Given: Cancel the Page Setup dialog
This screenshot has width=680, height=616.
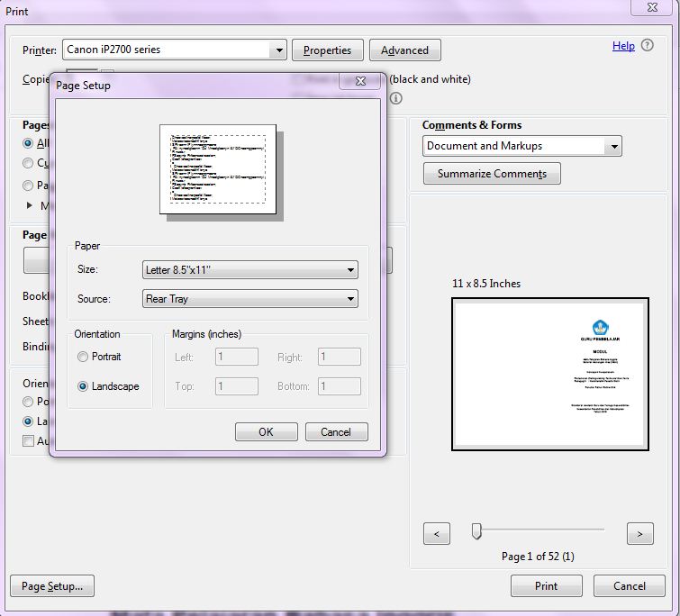Looking at the screenshot, I should coord(336,431).
